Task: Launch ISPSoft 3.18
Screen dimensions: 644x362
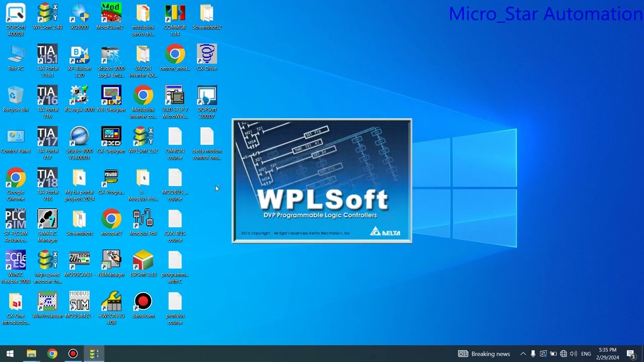Action: click(143, 263)
